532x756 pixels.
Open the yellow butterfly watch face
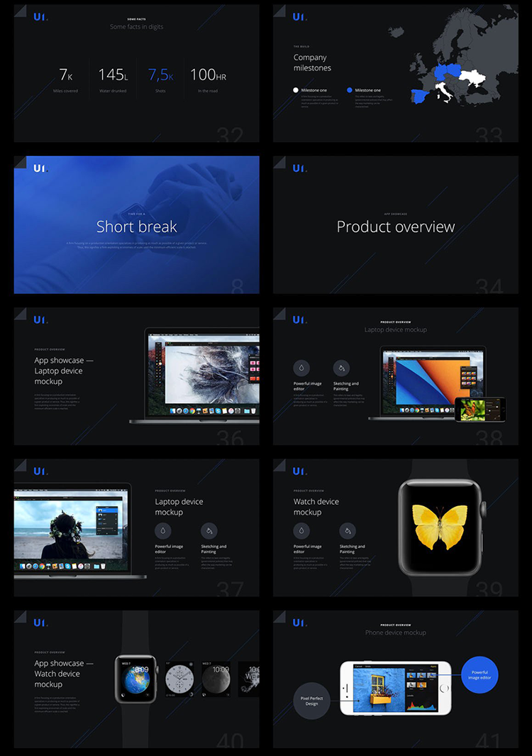coord(439,527)
